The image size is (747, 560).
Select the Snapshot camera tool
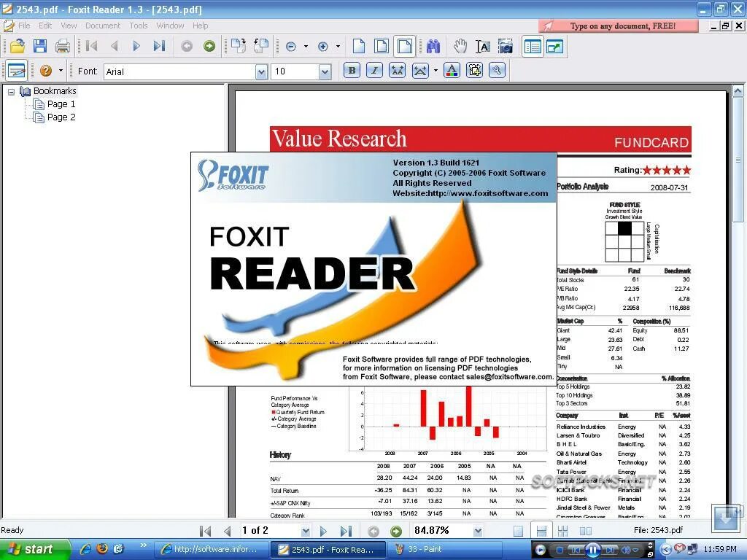coord(506,46)
